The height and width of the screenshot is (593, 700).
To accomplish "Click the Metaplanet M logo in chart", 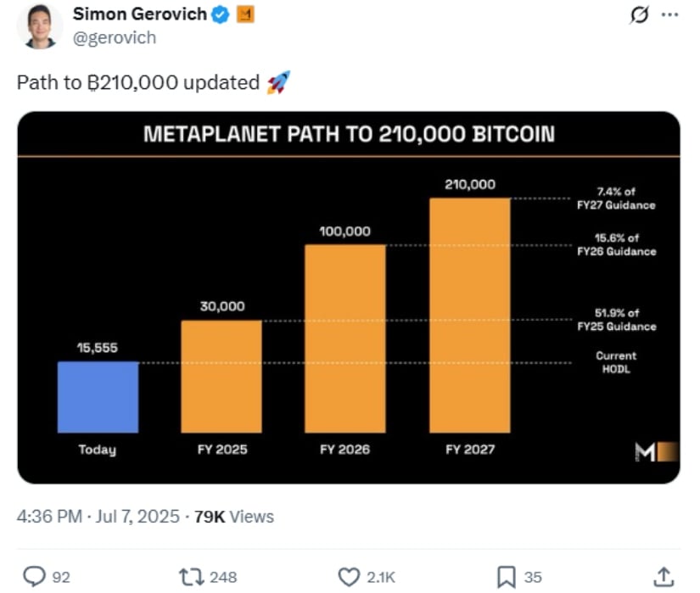I will coord(656,451).
